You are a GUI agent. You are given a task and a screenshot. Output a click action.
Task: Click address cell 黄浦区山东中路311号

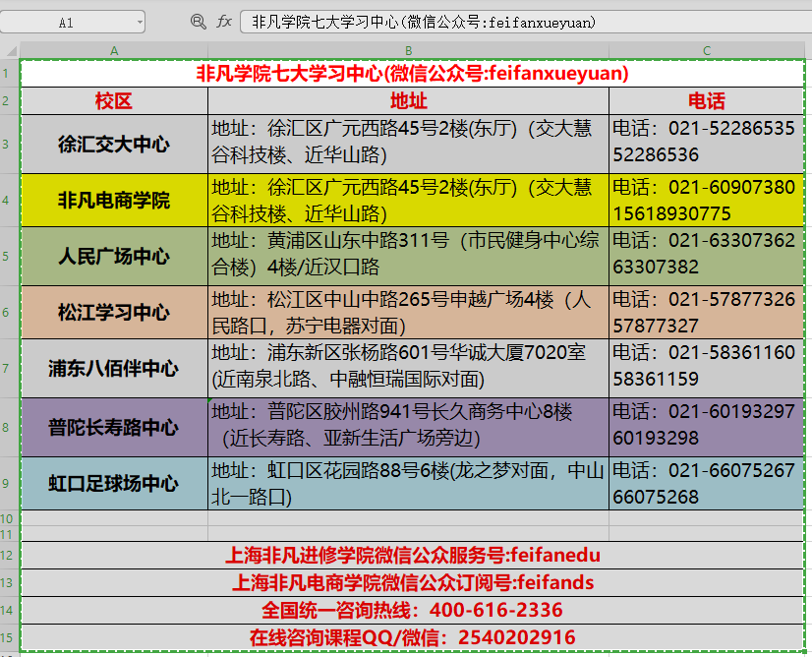tap(408, 256)
